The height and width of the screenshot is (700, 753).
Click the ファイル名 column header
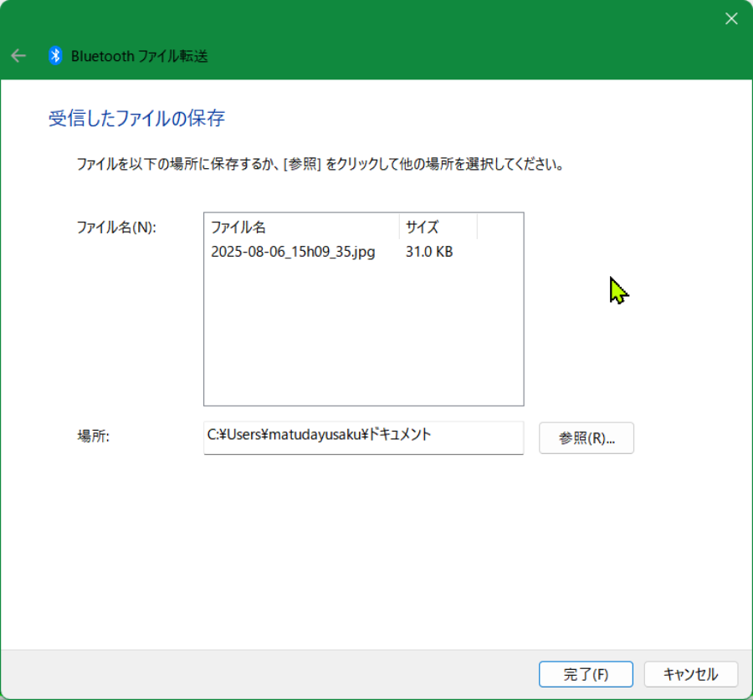click(301, 227)
